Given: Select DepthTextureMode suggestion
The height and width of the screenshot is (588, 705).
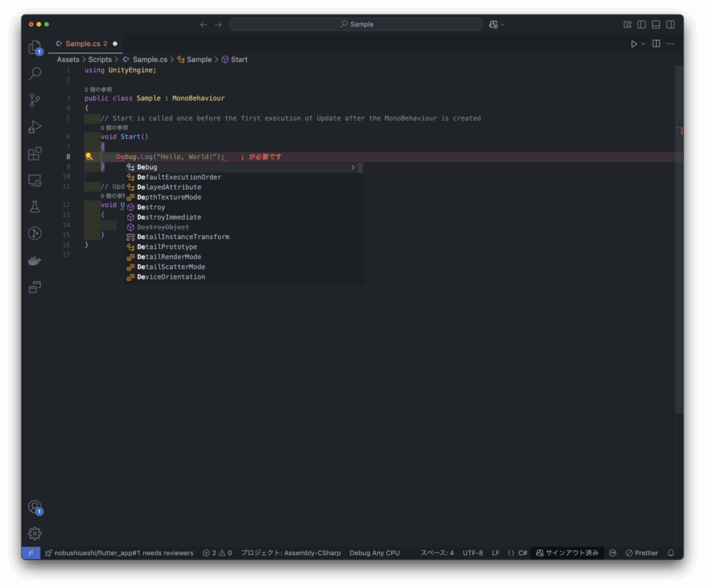Looking at the screenshot, I should click(x=244, y=197).
